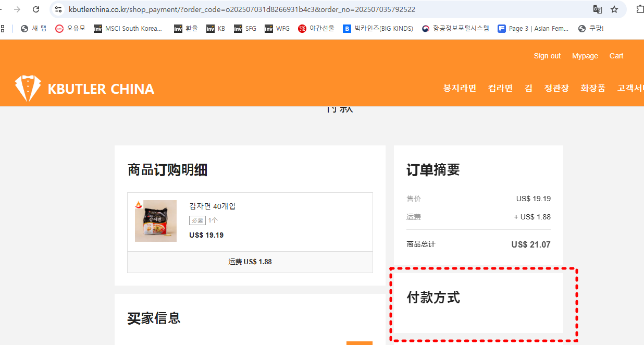644x345 pixels.
Task: Click the Sign out link
Action: [x=547, y=56]
